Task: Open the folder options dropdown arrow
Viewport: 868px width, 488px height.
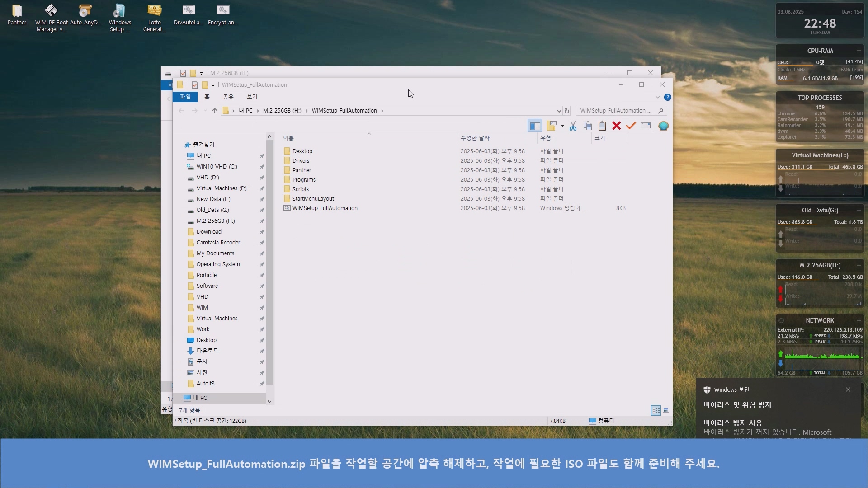Action: tap(562, 126)
